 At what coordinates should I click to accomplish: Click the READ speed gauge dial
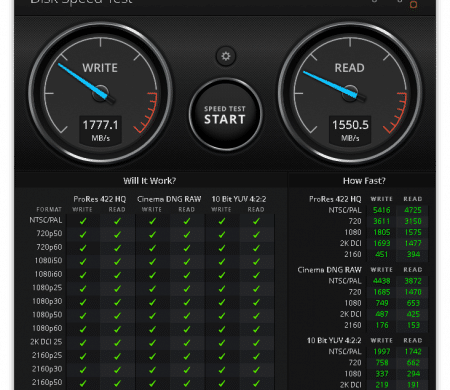pos(350,93)
